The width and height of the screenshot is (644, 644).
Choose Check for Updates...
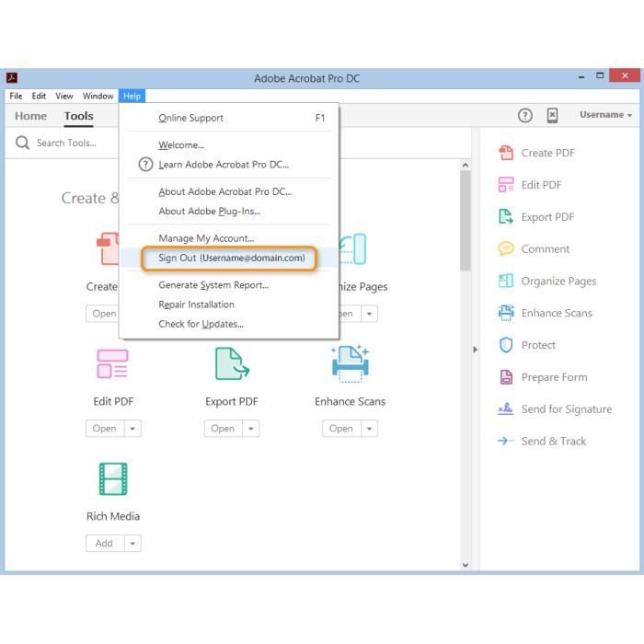point(229,324)
